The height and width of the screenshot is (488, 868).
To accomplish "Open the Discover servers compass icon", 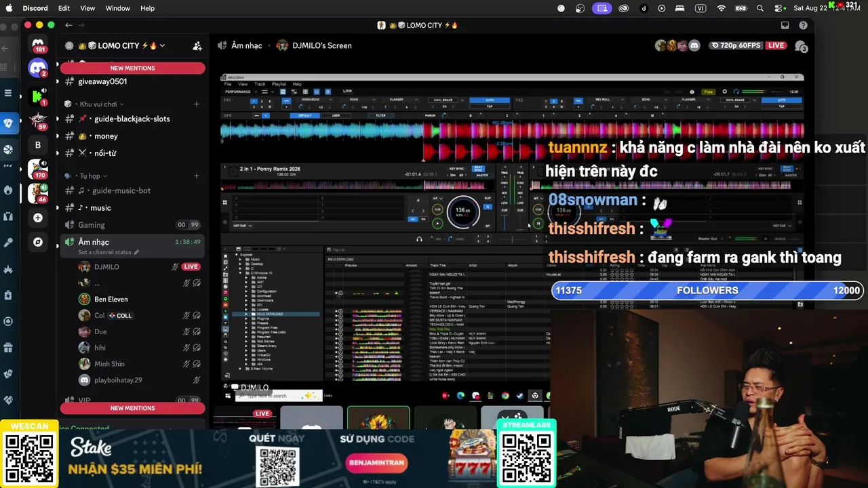I will click(38, 242).
